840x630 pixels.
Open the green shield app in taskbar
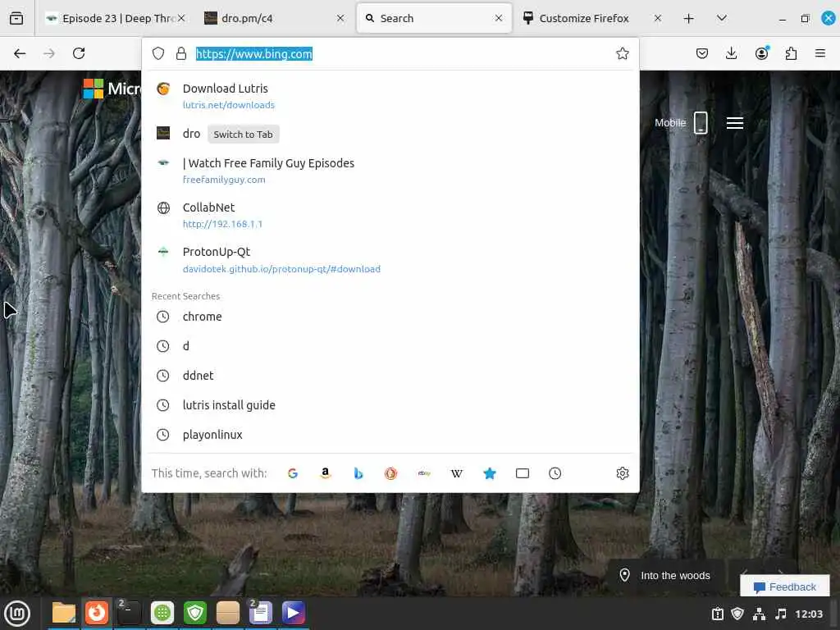coord(195,613)
